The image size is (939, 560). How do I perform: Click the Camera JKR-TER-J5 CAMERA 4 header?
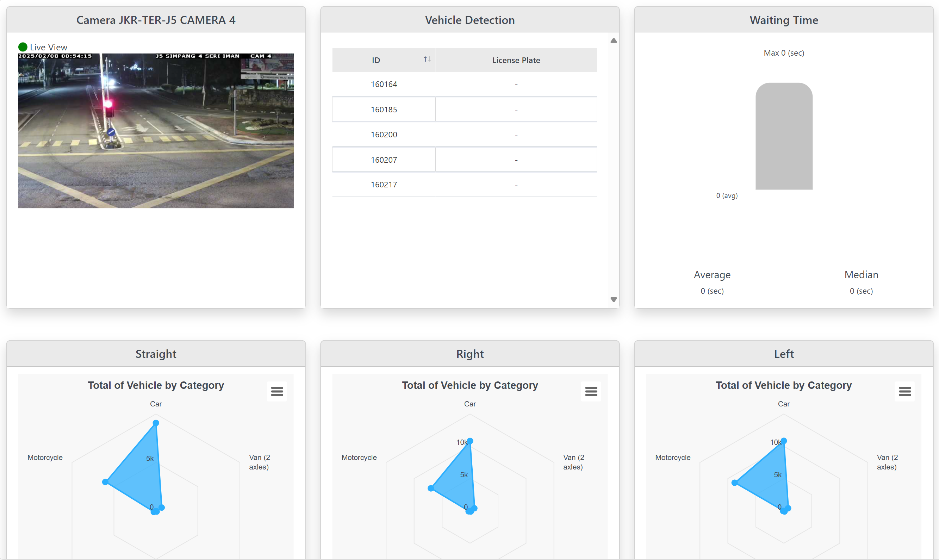pos(156,20)
